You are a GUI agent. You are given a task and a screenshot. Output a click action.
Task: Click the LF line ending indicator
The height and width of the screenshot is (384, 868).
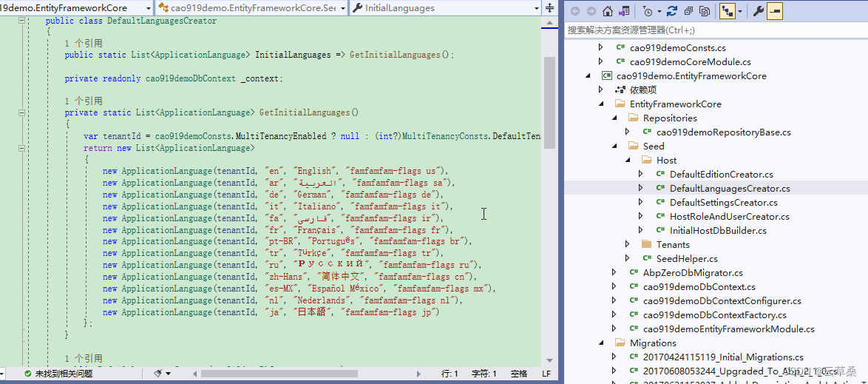[x=546, y=374]
